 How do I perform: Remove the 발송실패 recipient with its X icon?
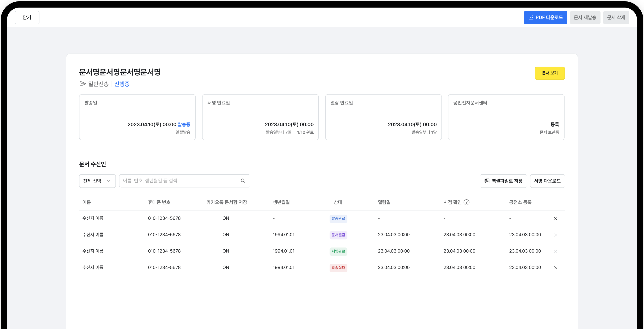[x=556, y=268]
